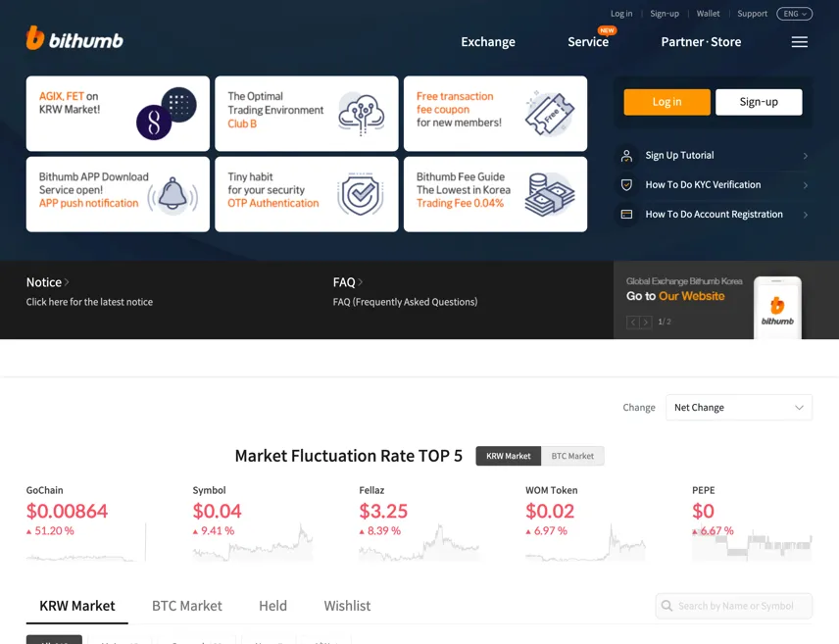Image resolution: width=839 pixels, height=644 pixels.
Task: Click the orange Log in button
Action: 666,102
